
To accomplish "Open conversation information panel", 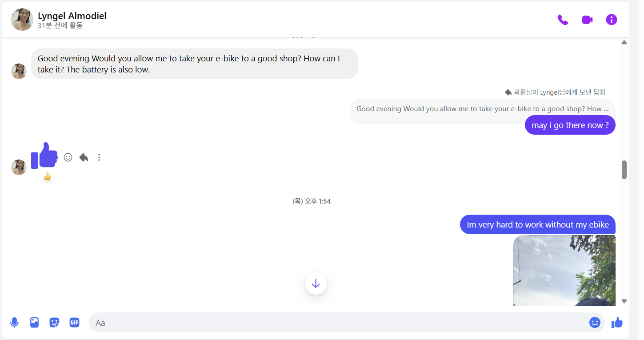I will pyautogui.click(x=612, y=20).
